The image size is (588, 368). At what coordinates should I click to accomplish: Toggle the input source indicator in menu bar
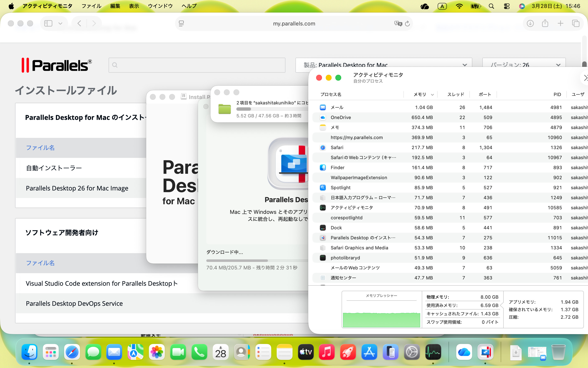(442, 6)
